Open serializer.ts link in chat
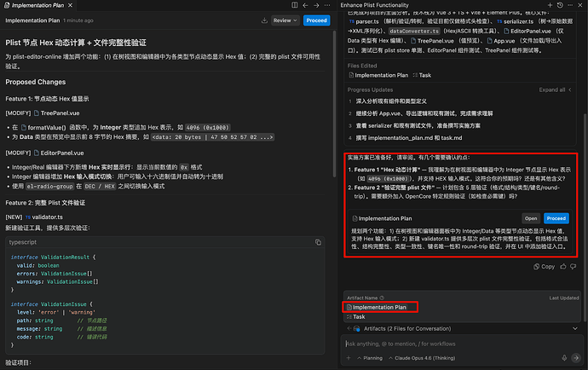588x370 pixels. click(515, 21)
